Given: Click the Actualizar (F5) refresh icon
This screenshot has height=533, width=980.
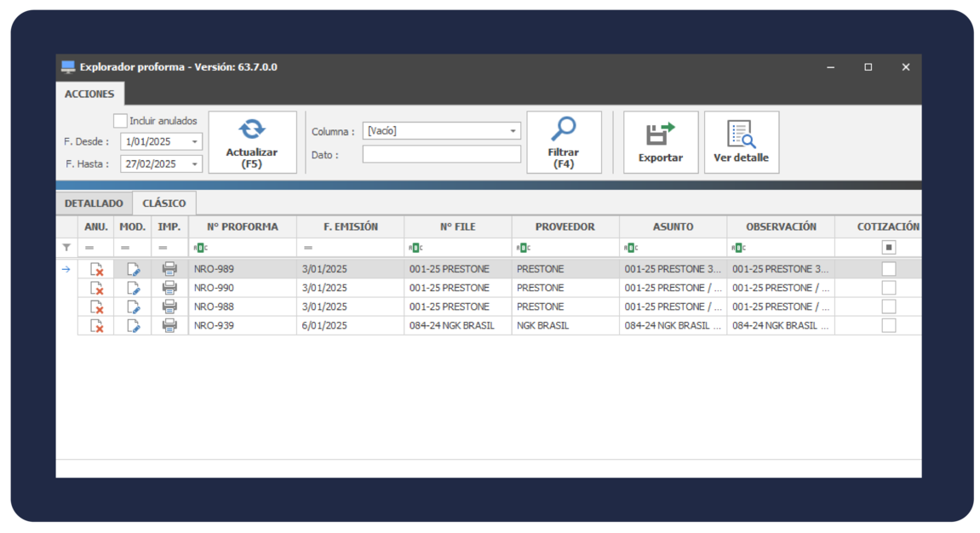Looking at the screenshot, I should (251, 129).
